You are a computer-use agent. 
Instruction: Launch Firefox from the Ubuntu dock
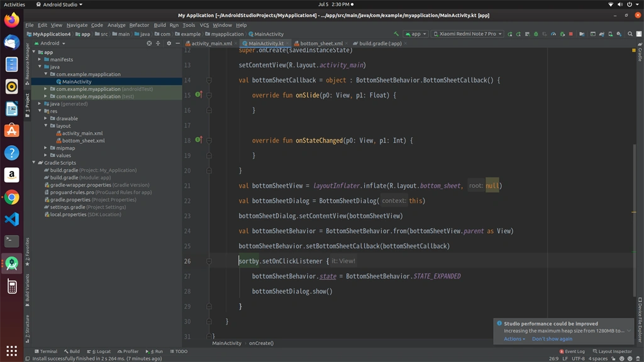pyautogui.click(x=11, y=19)
